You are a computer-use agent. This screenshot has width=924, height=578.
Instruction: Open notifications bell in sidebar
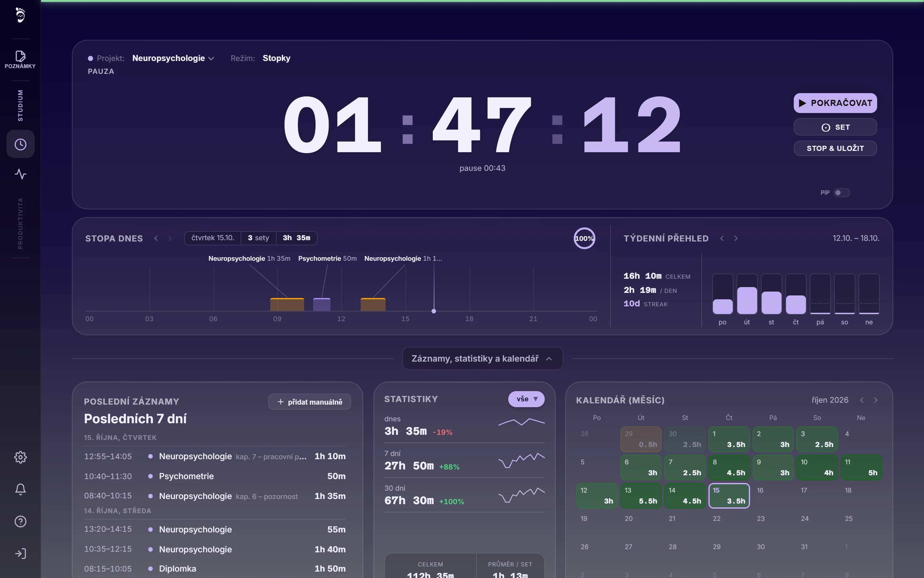click(20, 489)
